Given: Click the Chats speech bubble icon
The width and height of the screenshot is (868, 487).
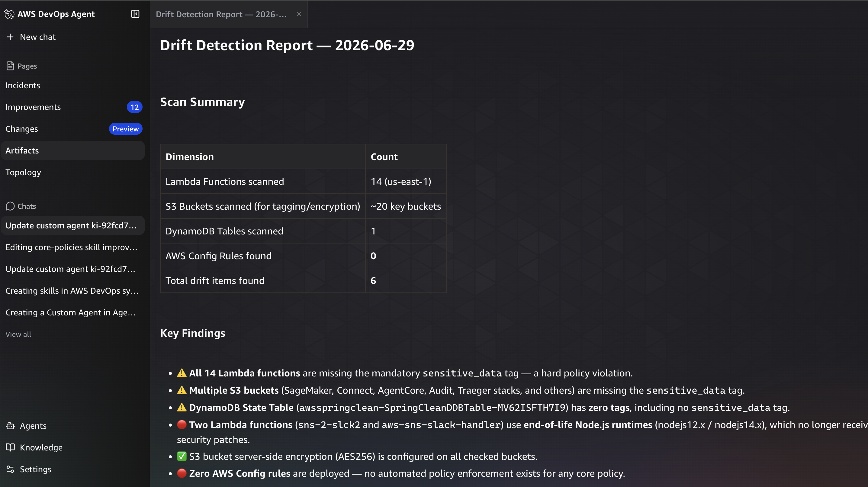Looking at the screenshot, I should 10,206.
